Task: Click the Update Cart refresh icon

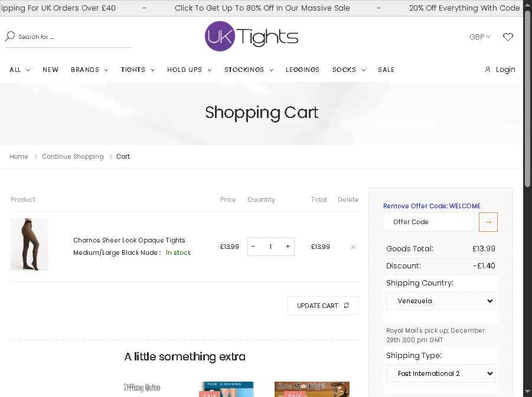Action: tap(346, 306)
